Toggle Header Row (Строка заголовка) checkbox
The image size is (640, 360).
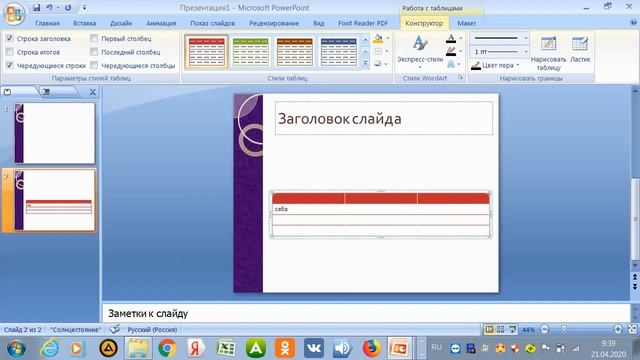point(9,38)
